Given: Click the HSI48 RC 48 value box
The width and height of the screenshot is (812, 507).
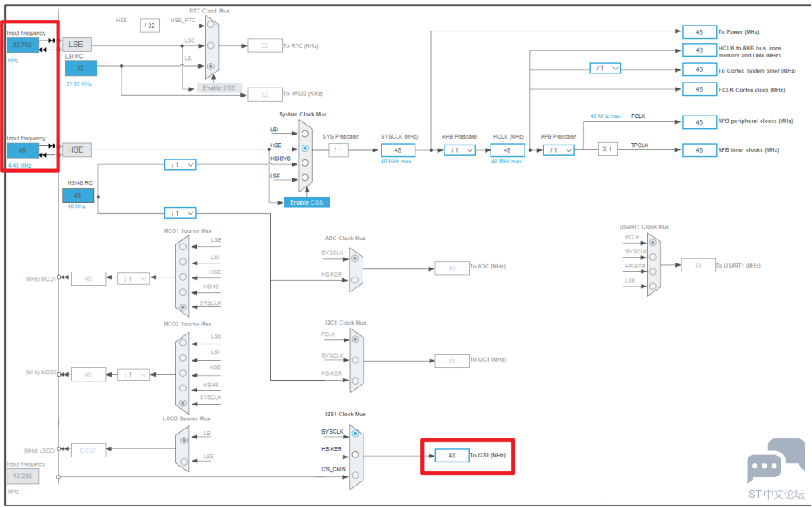Looking at the screenshot, I should (78, 196).
